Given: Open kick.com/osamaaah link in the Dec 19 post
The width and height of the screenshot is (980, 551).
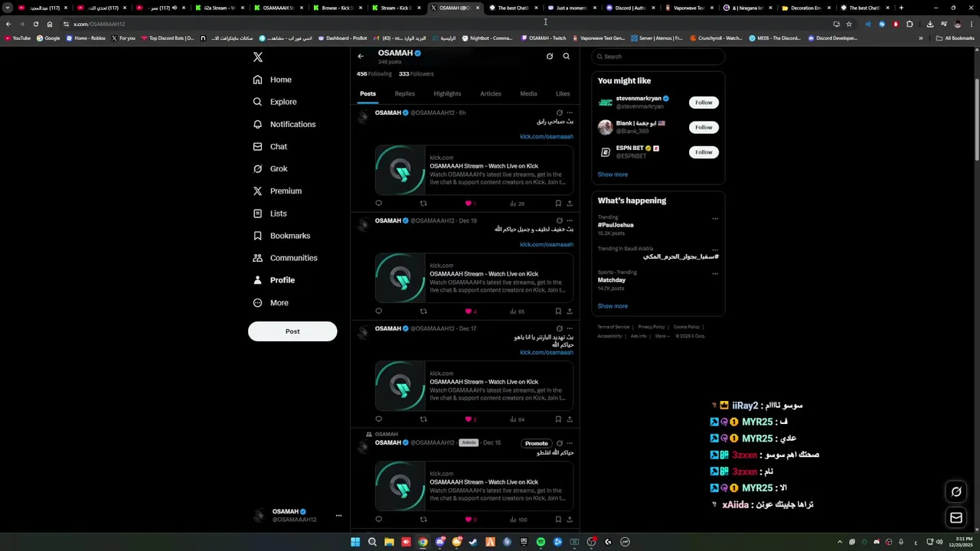Looking at the screenshot, I should pos(547,244).
